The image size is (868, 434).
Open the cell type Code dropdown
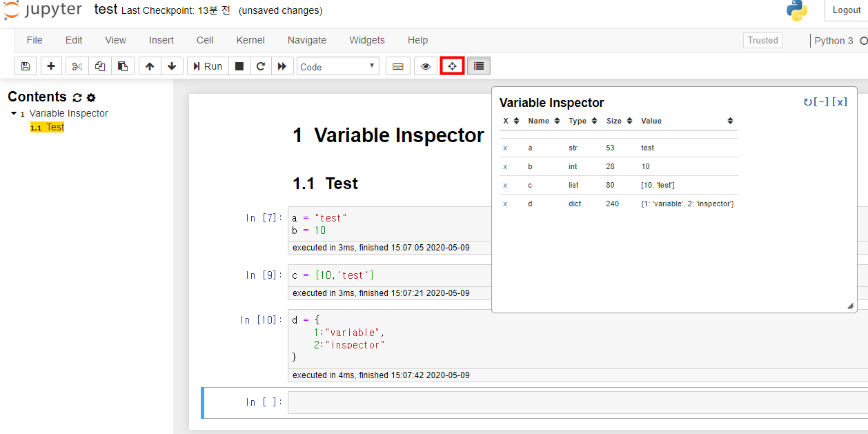click(x=338, y=66)
